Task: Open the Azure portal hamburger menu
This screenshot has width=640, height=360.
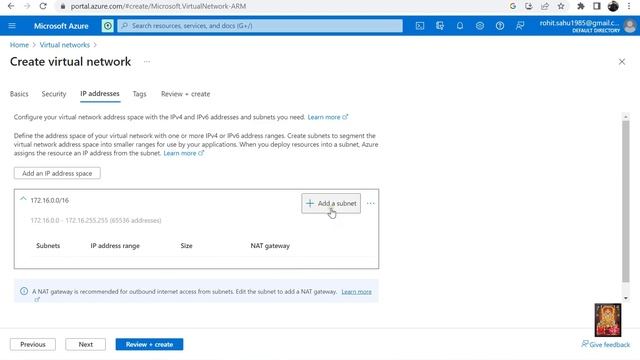Action: [x=12, y=26]
